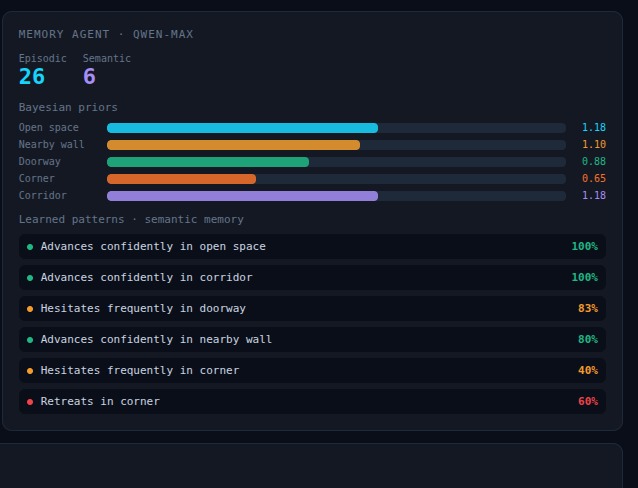Click the 60% retreat confidence value

pyautogui.click(x=588, y=401)
